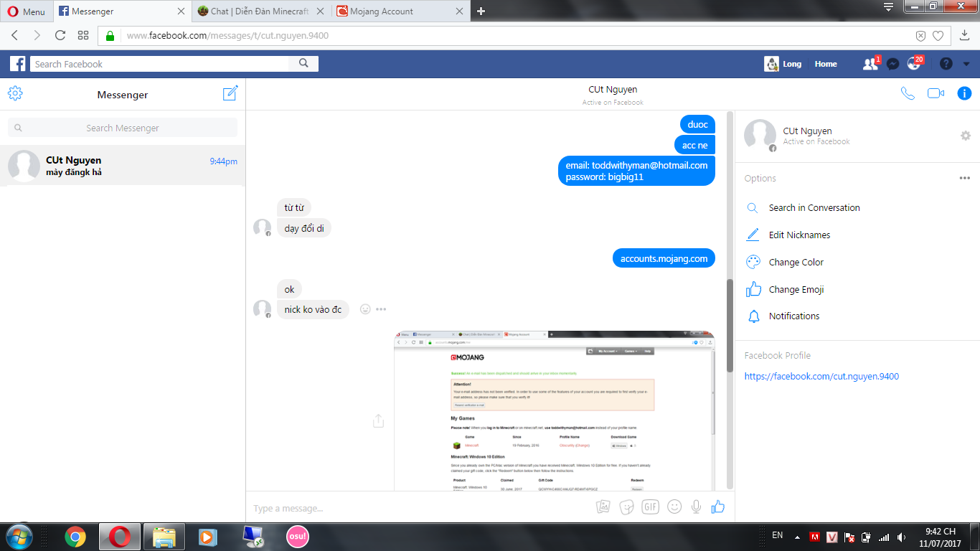The height and width of the screenshot is (551, 980).
Task: Open the emoji picker
Action: tap(673, 507)
